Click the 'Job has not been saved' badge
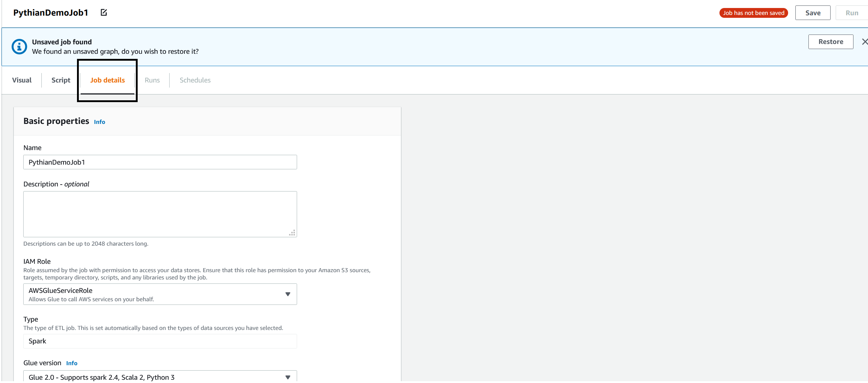This screenshot has height=383, width=868. tap(754, 13)
